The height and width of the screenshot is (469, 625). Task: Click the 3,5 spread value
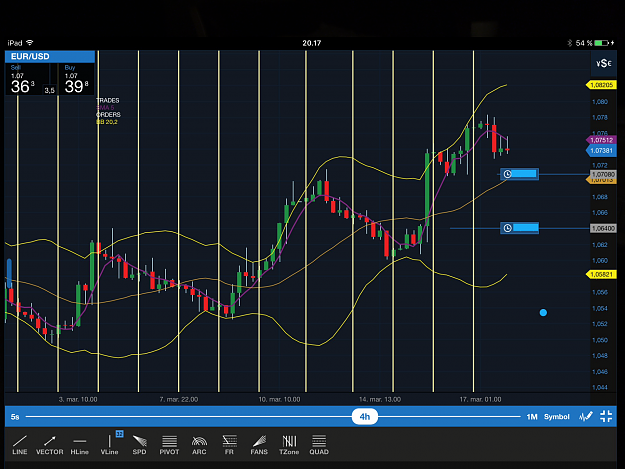point(49,90)
